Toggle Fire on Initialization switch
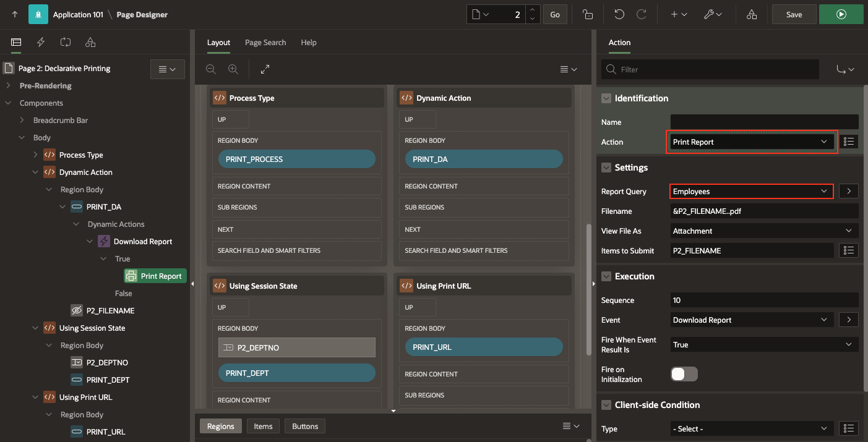Screen dimensions: 868x442 point(684,373)
